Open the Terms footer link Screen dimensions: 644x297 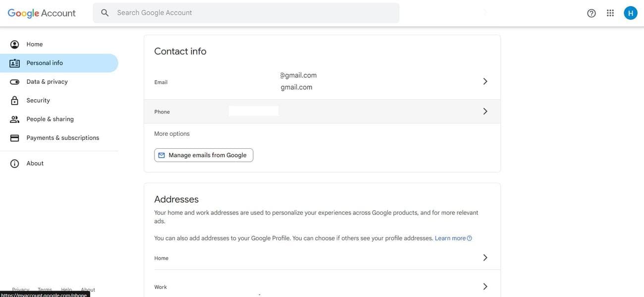tap(45, 290)
